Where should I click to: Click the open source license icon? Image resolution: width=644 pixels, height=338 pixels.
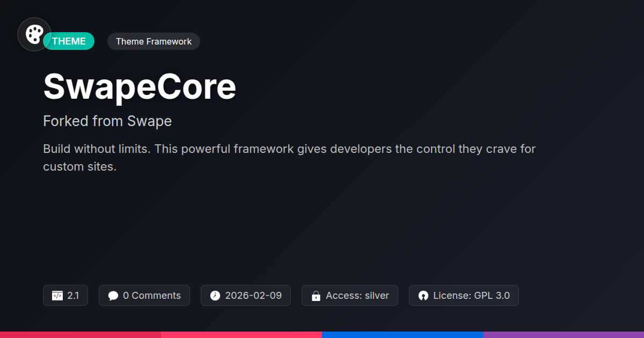423,296
